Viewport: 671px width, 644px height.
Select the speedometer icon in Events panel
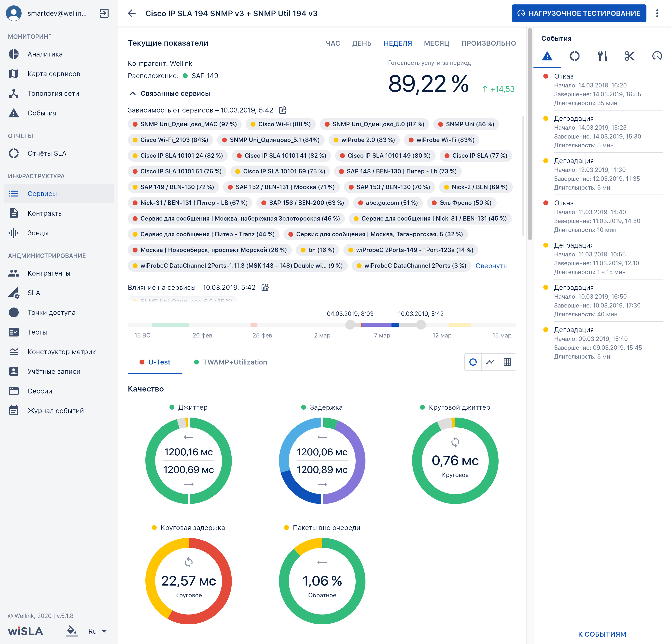point(657,56)
